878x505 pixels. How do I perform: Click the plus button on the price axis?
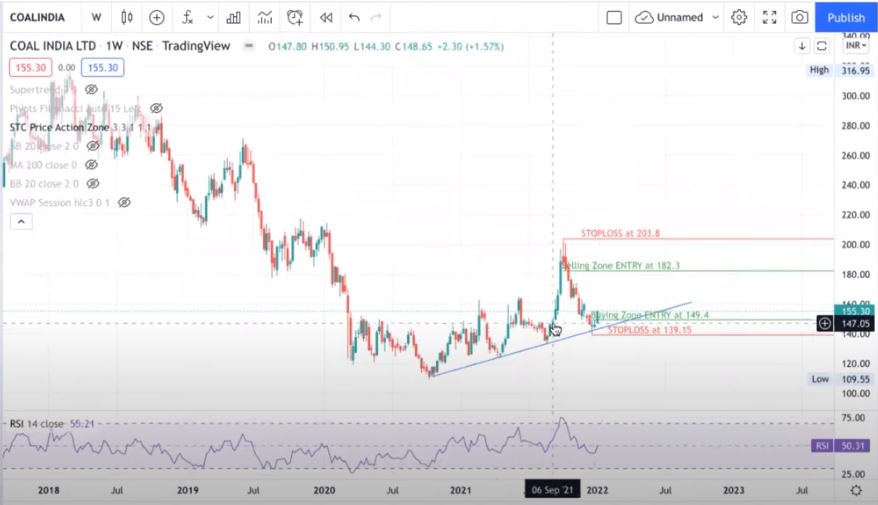coord(825,323)
